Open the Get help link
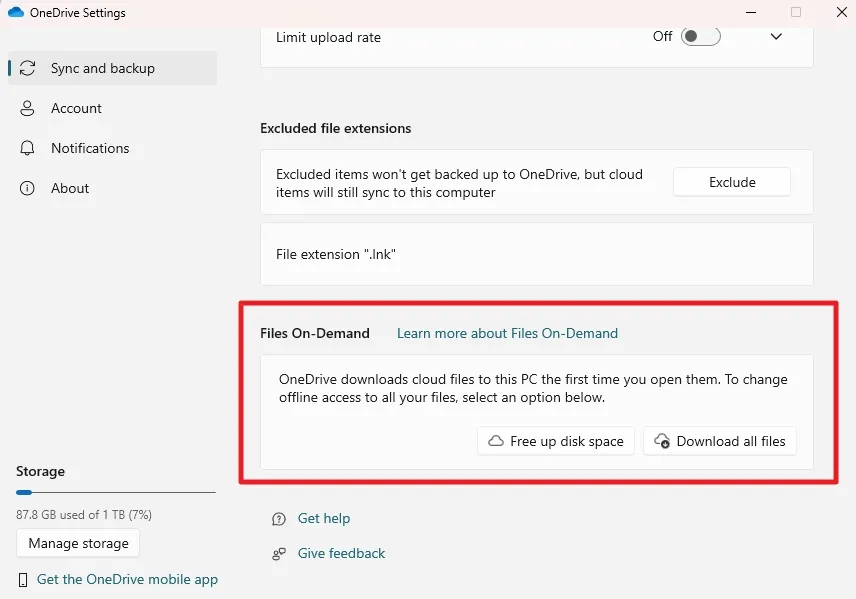The height and width of the screenshot is (599, 856). click(324, 518)
